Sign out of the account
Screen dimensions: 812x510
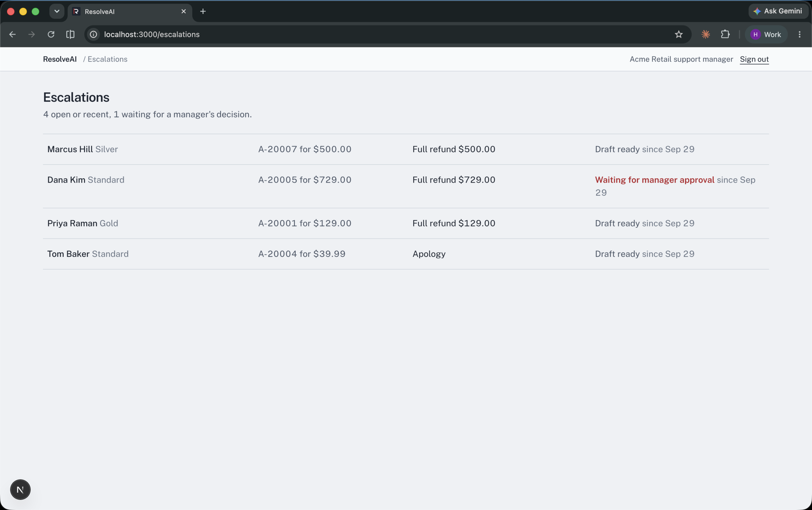(x=754, y=59)
